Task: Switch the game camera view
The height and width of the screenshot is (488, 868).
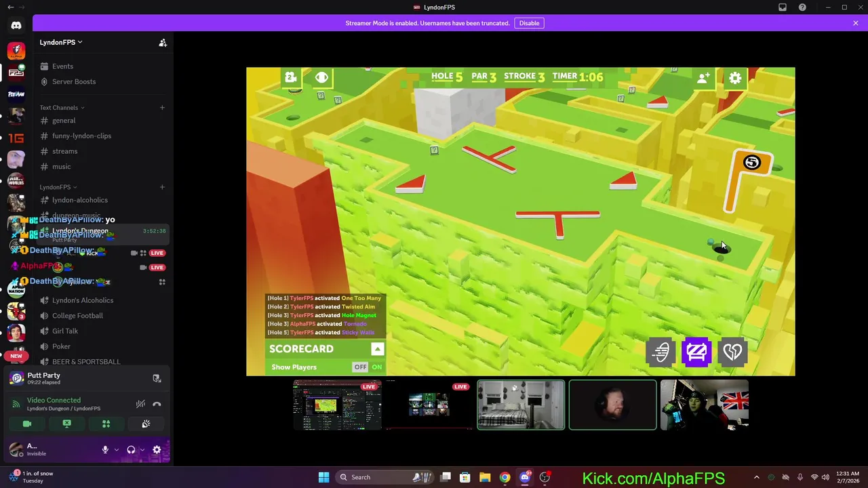Action: tap(291, 77)
